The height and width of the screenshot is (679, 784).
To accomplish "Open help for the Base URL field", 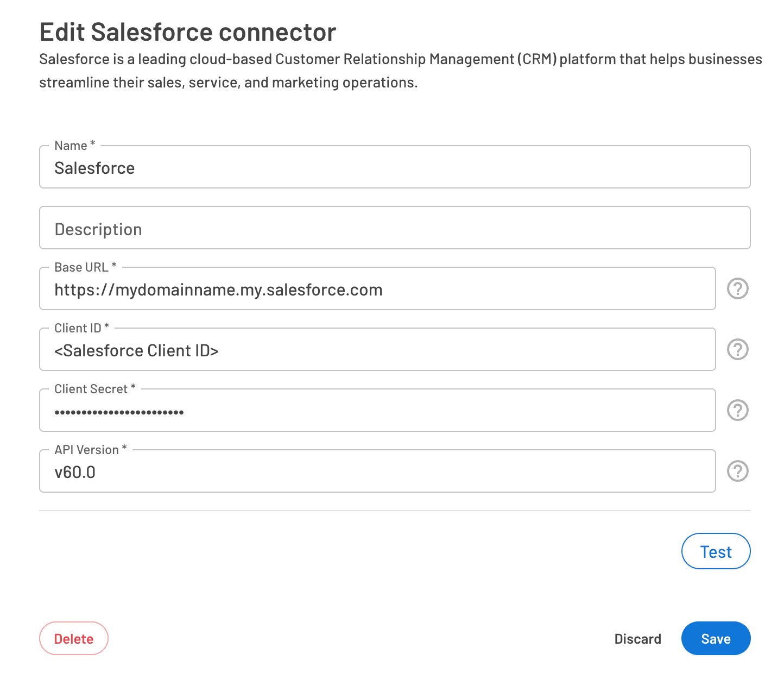I will point(737,288).
